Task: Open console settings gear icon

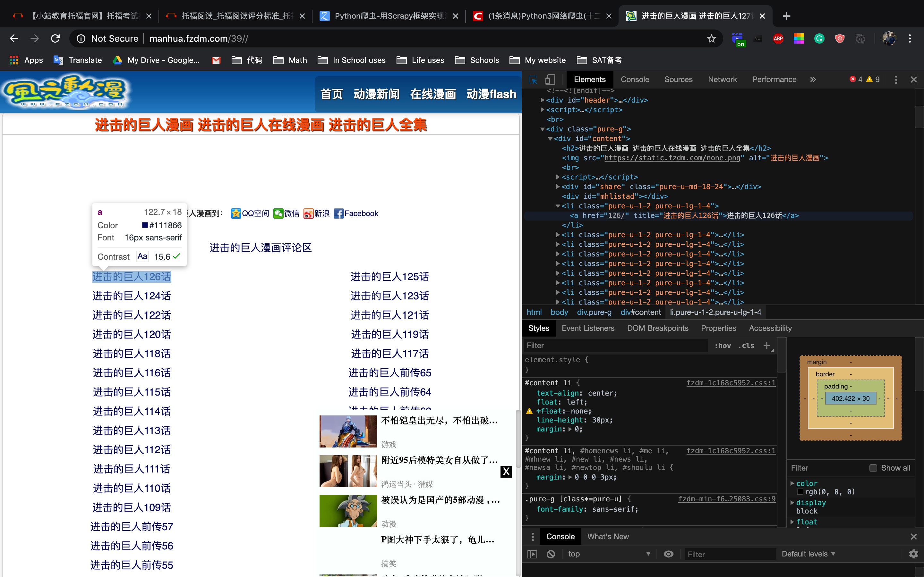Action: pyautogui.click(x=914, y=554)
